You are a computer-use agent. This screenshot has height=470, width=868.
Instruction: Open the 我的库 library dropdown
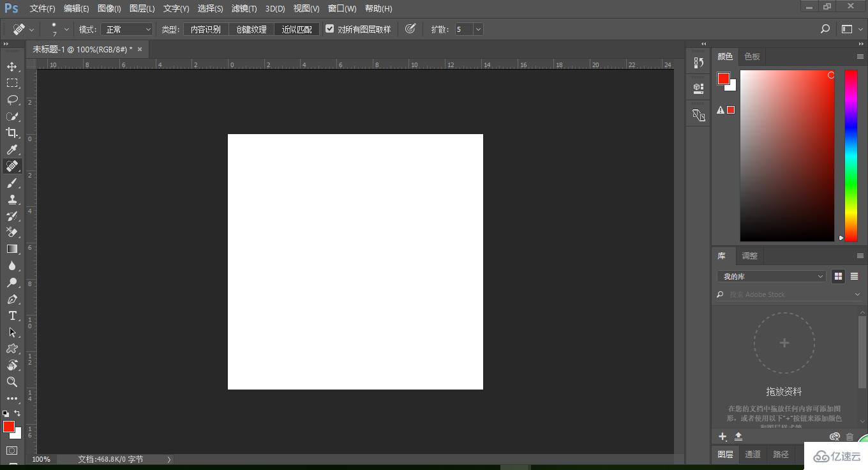pyautogui.click(x=772, y=277)
